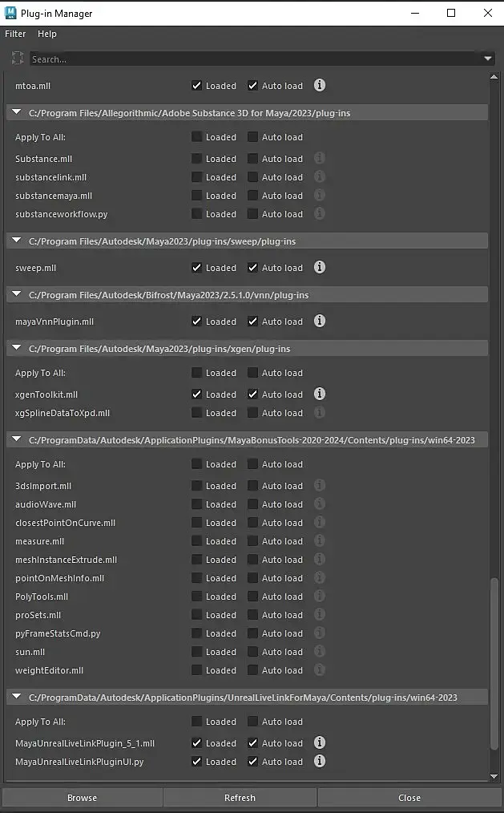Click the Browse button
The height and width of the screenshot is (813, 504).
[82, 798]
